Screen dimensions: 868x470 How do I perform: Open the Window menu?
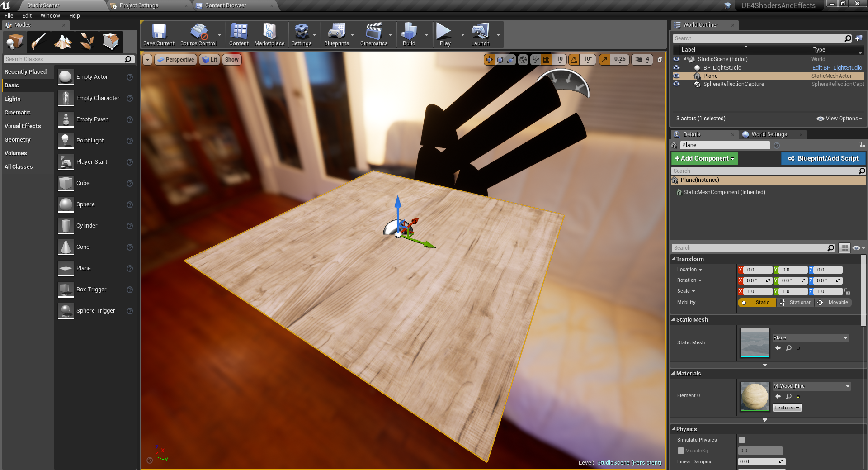(x=50, y=16)
